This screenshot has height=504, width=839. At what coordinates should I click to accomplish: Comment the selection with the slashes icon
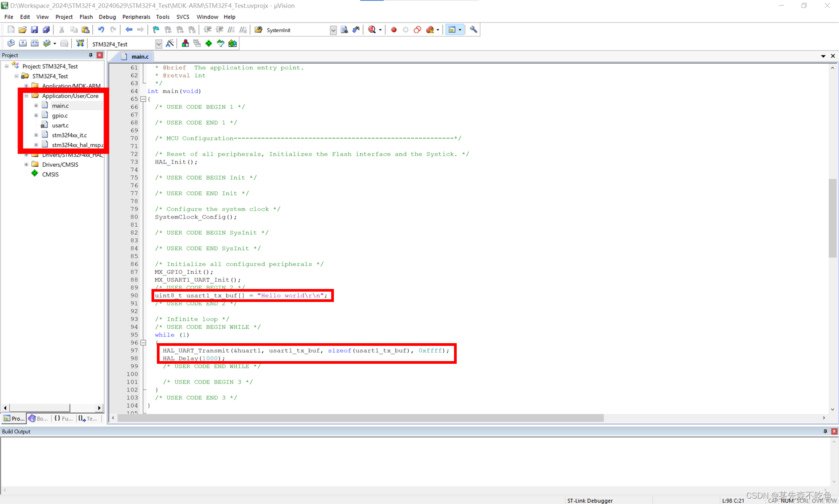[231, 30]
